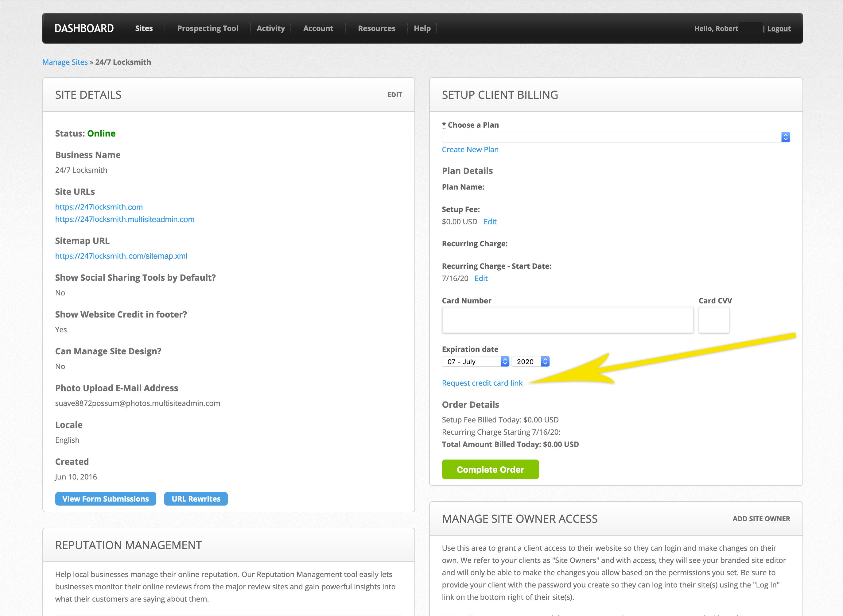Navigate back via Manage Sites breadcrumb

(x=65, y=62)
